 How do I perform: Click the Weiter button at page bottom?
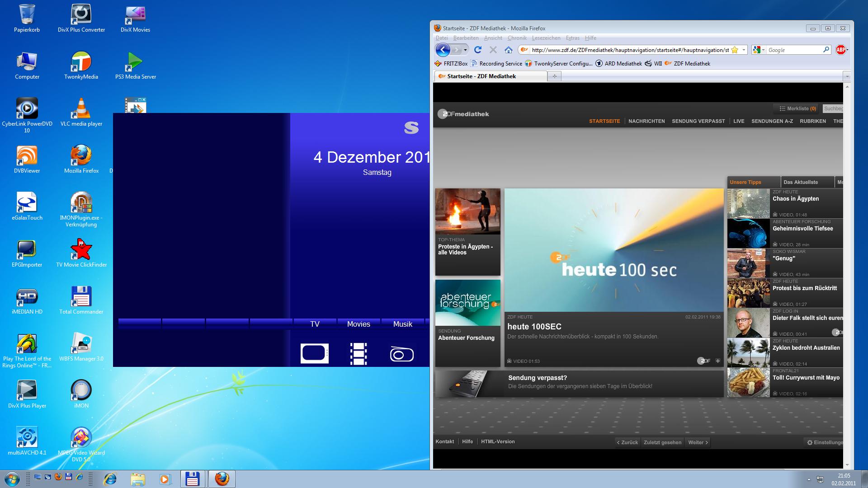click(x=698, y=442)
